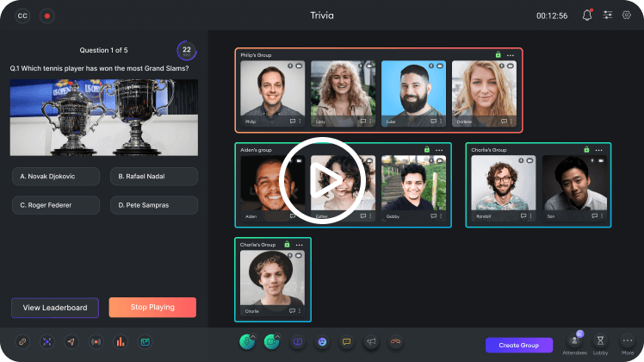This screenshot has height=362, width=644.
Task: Open Philip's tile vertical dots menu
Action: coord(300,122)
